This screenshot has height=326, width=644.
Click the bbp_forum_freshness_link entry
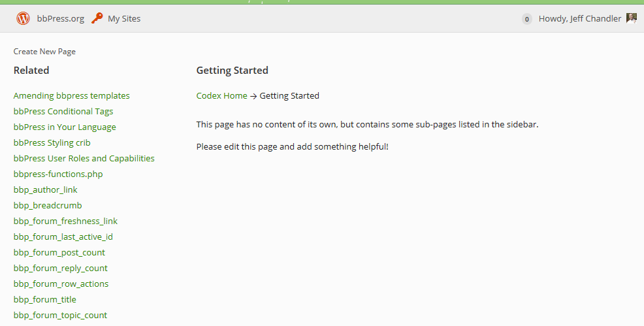tap(65, 221)
